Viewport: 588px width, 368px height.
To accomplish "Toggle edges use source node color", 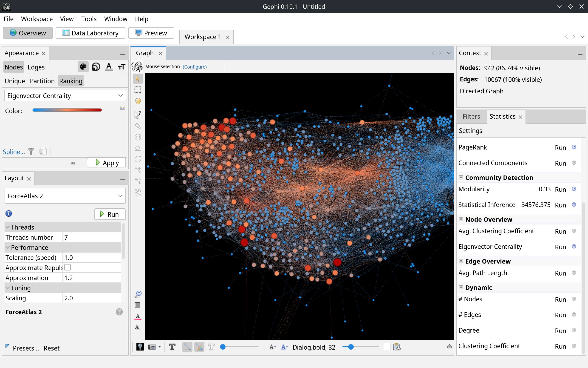I will (x=199, y=347).
